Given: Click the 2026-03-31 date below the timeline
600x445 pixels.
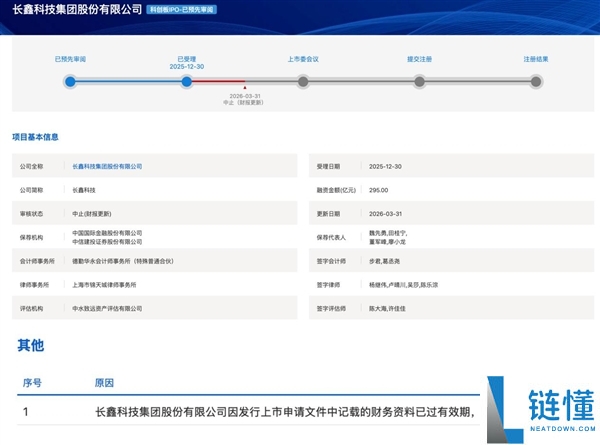Looking at the screenshot, I should 245,96.
